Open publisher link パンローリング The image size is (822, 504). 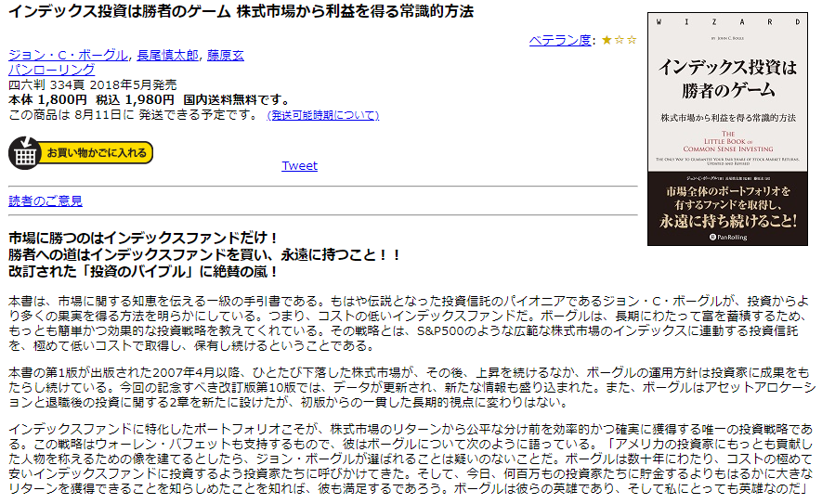tap(51, 70)
